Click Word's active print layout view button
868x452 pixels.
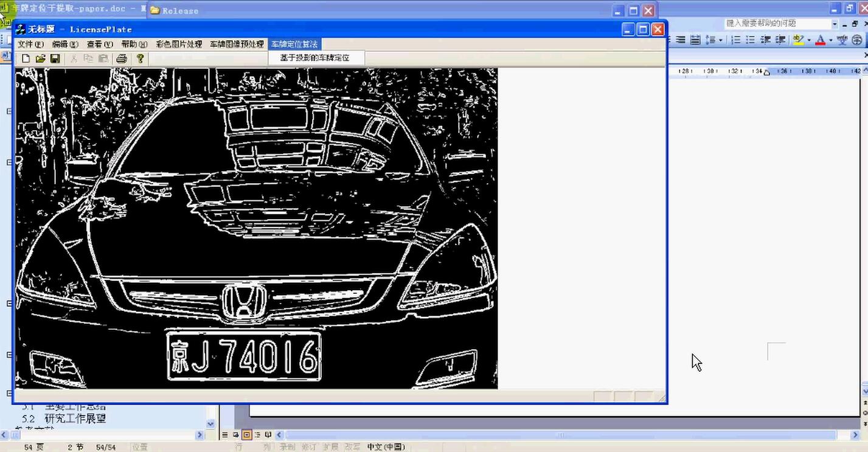(247, 435)
